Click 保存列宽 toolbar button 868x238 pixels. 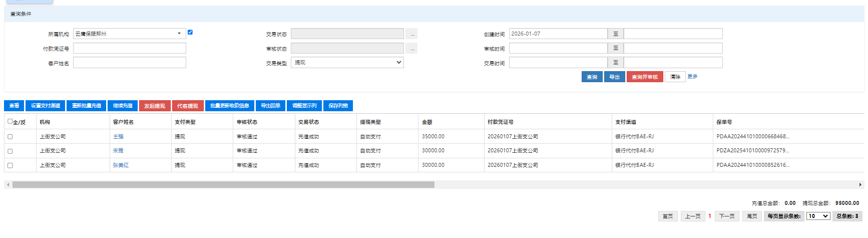338,106
